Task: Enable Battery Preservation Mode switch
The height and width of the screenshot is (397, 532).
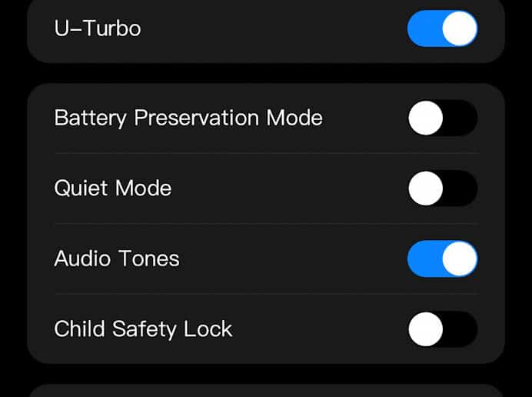Action: [x=442, y=118]
